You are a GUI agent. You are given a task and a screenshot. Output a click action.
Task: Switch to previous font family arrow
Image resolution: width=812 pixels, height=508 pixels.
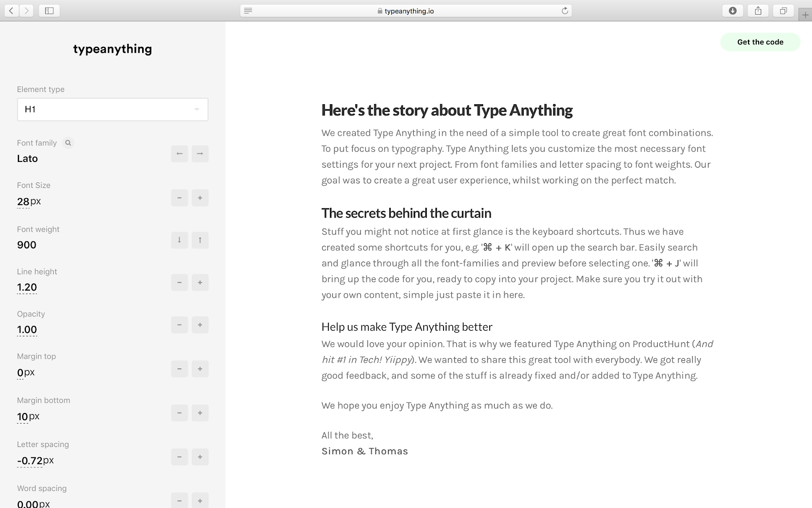(180, 153)
